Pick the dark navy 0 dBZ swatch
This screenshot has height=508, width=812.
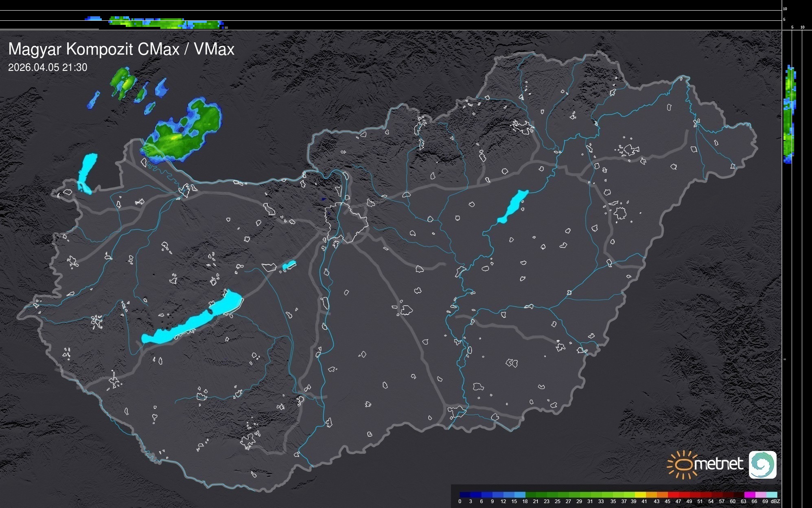pyautogui.click(x=465, y=495)
